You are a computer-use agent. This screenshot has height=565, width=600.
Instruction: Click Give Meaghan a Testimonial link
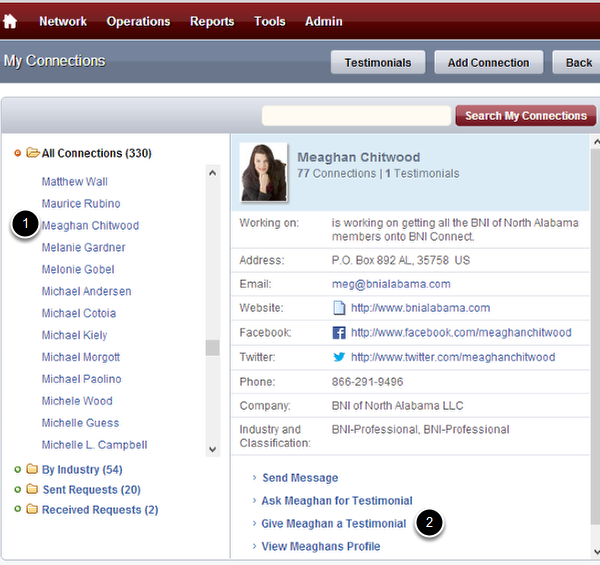(334, 523)
